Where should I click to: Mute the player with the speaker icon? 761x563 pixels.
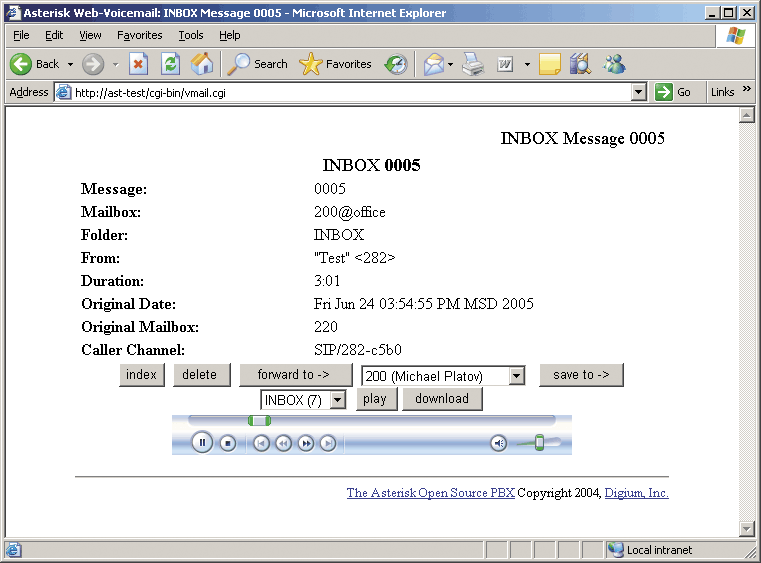click(x=498, y=443)
